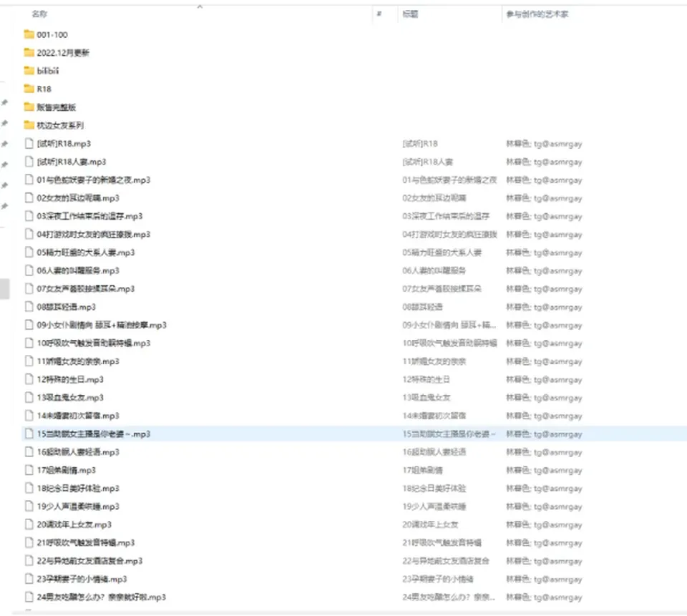Click the file icon of the "05" mp3
687x616 pixels.
point(29,253)
